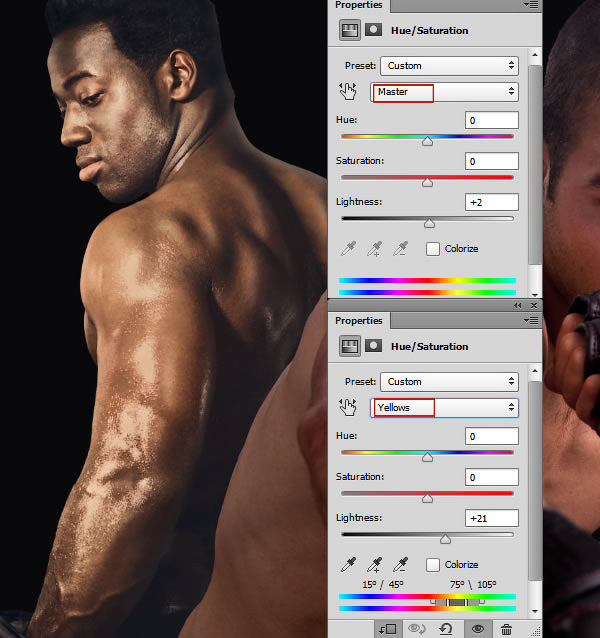Click the 15° / 45° range text
Viewport: 600px width, 638px height.
tap(383, 585)
